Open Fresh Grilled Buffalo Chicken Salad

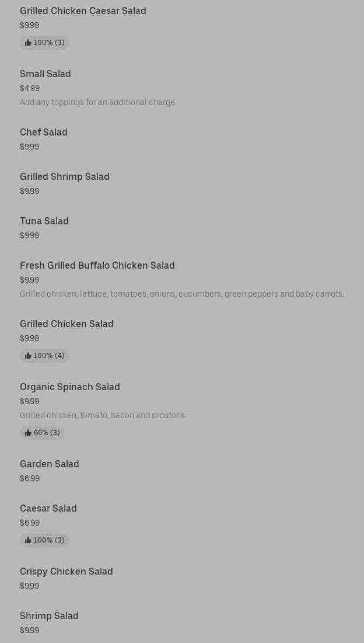click(97, 265)
